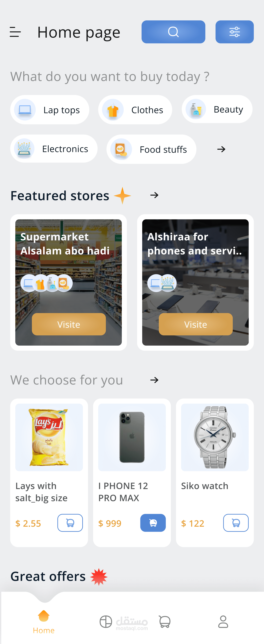Add iPhone 12 Pro Max to cart

click(x=153, y=523)
